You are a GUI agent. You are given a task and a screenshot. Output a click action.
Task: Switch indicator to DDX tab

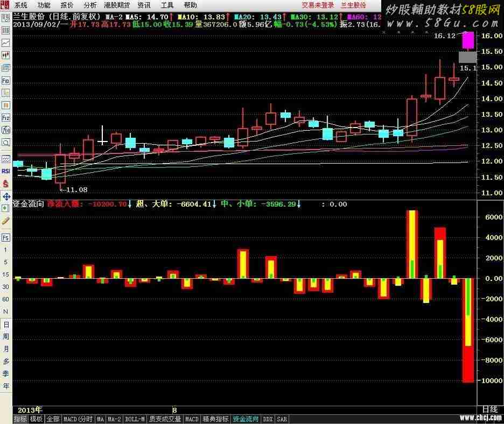(268, 419)
